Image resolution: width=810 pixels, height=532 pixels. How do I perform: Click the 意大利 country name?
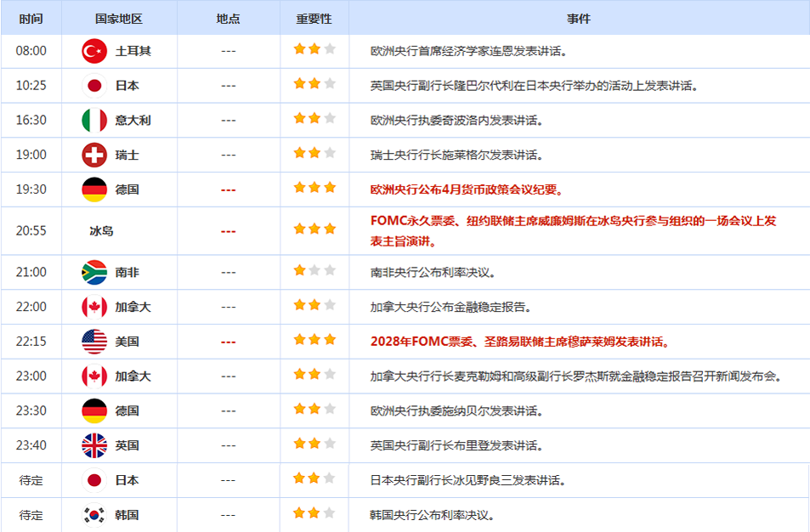[133, 121]
